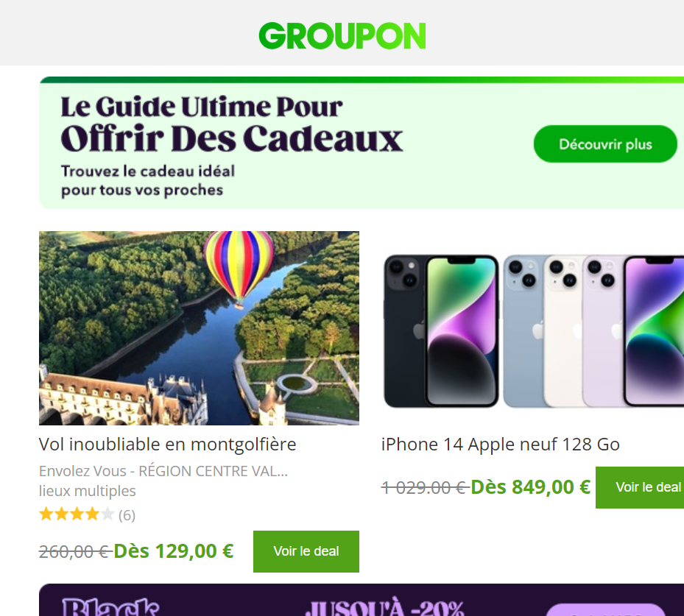Open the hot air balloon deal image
This screenshot has height=616, width=684.
[199, 328]
